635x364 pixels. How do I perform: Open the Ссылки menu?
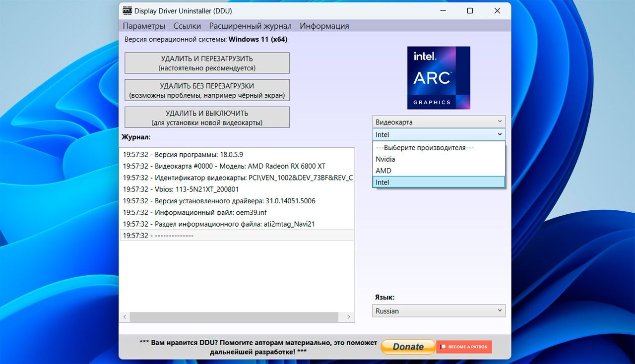click(187, 26)
